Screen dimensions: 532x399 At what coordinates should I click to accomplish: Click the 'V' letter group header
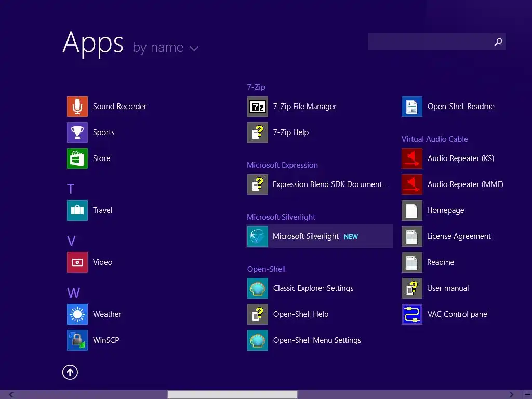(x=71, y=241)
